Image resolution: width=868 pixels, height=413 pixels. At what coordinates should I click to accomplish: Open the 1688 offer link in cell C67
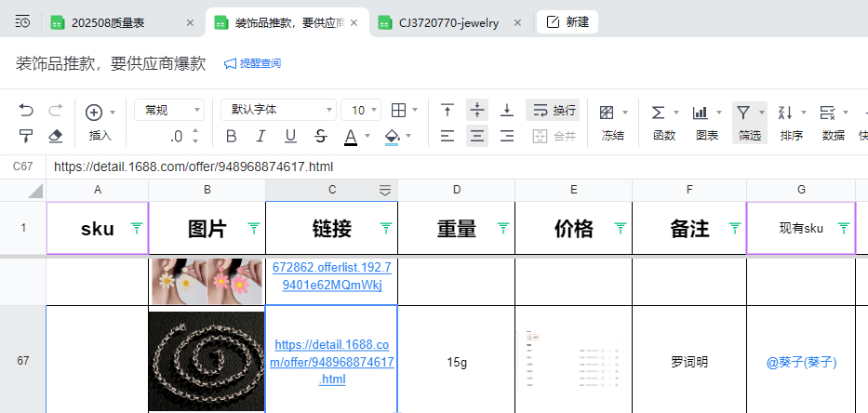click(332, 362)
